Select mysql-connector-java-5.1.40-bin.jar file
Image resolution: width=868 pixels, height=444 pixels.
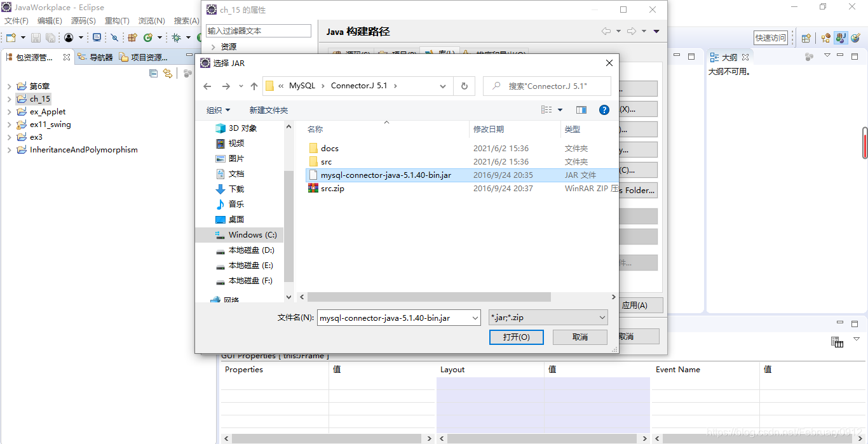point(461,175)
